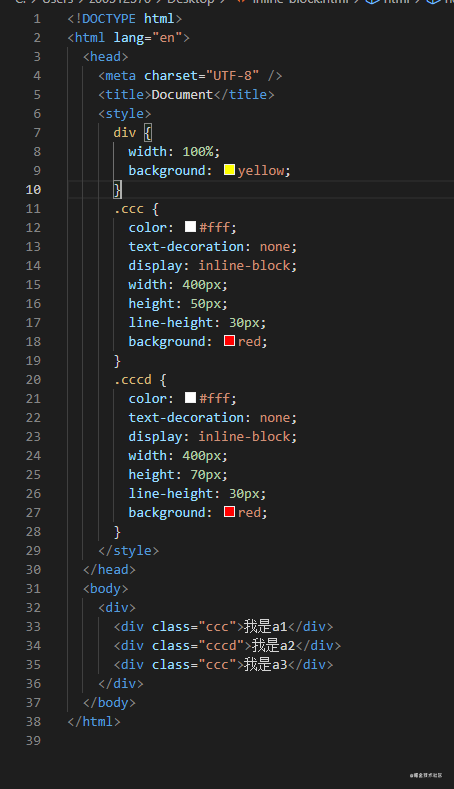Viewport: 454px width, 789px height.
Task: Click the closing </body> tag
Action: (x=110, y=702)
